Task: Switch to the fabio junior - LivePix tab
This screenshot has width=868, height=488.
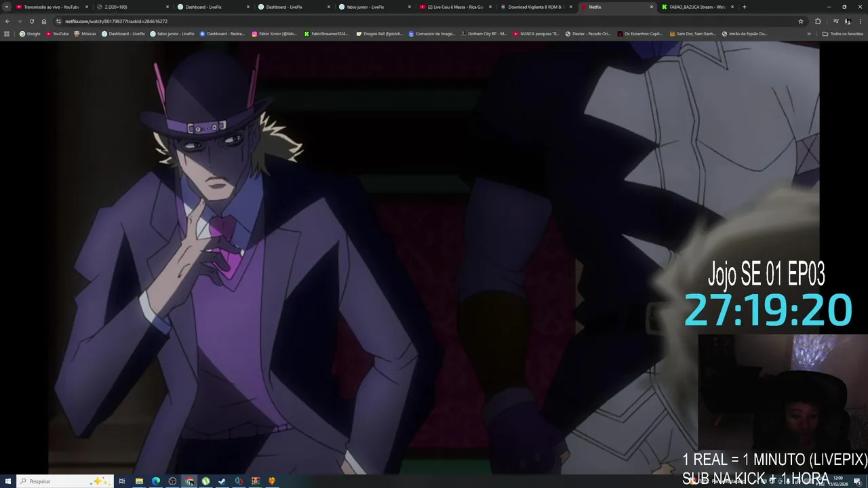Action: pos(375,7)
